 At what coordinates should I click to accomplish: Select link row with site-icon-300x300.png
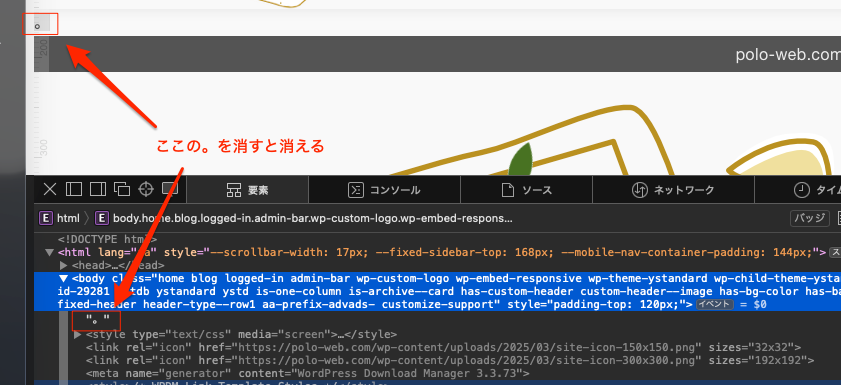(x=449, y=360)
